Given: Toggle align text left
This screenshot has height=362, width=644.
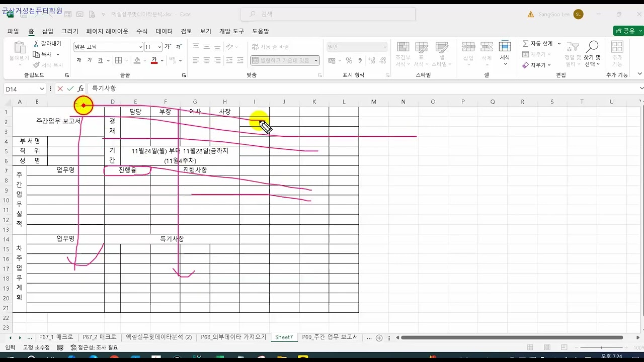Looking at the screenshot, I should (x=196, y=60).
